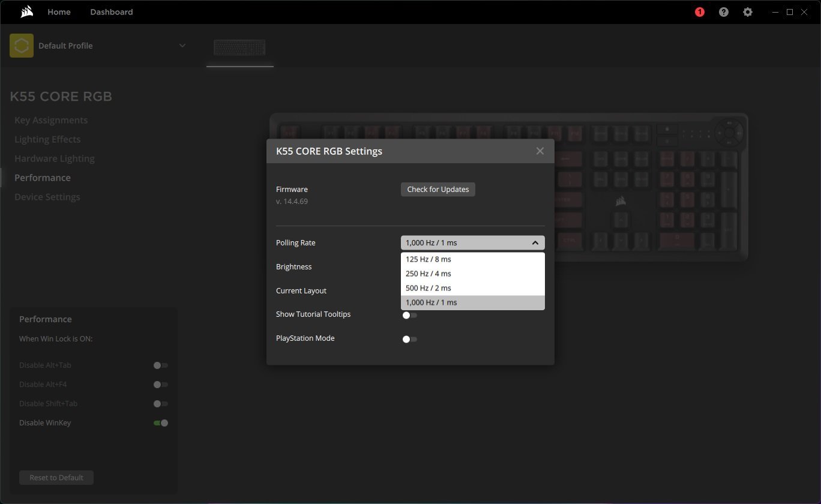Maximize the iCUE window
The width and height of the screenshot is (821, 504).
coord(790,12)
